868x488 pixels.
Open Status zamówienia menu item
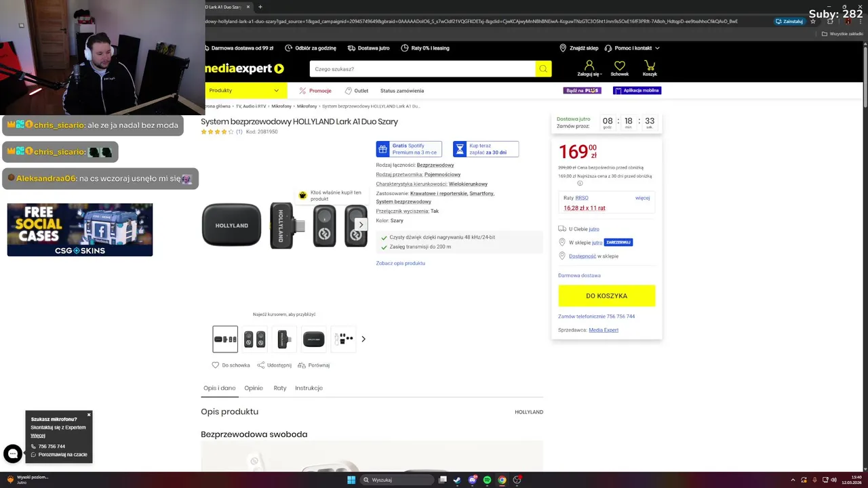[402, 91]
